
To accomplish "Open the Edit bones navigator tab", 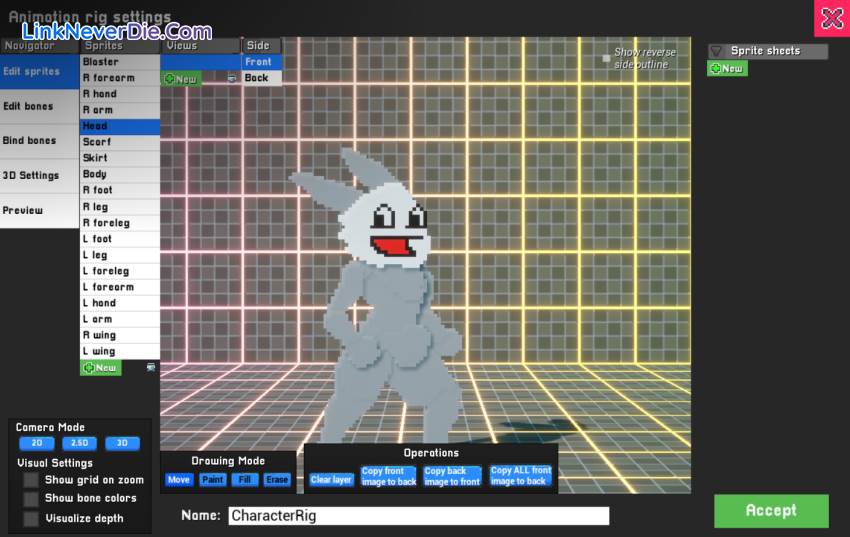I will pos(29,107).
